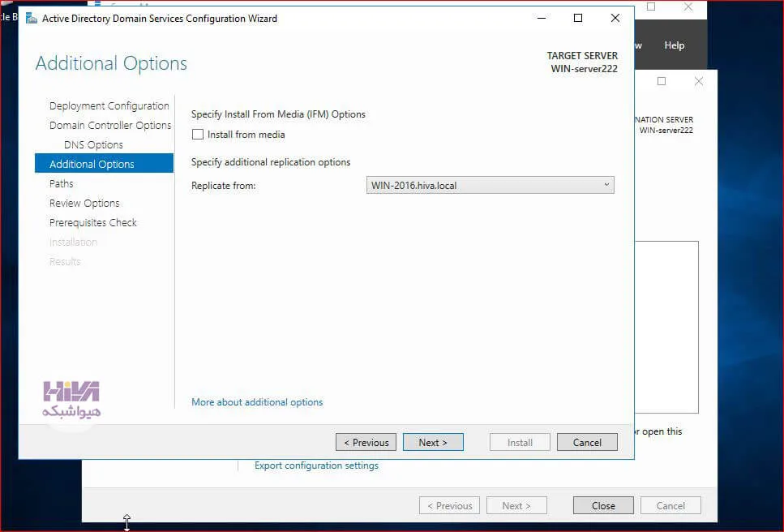Click the WIN-server222 target server name
This screenshot has width=784, height=532.
coord(584,68)
